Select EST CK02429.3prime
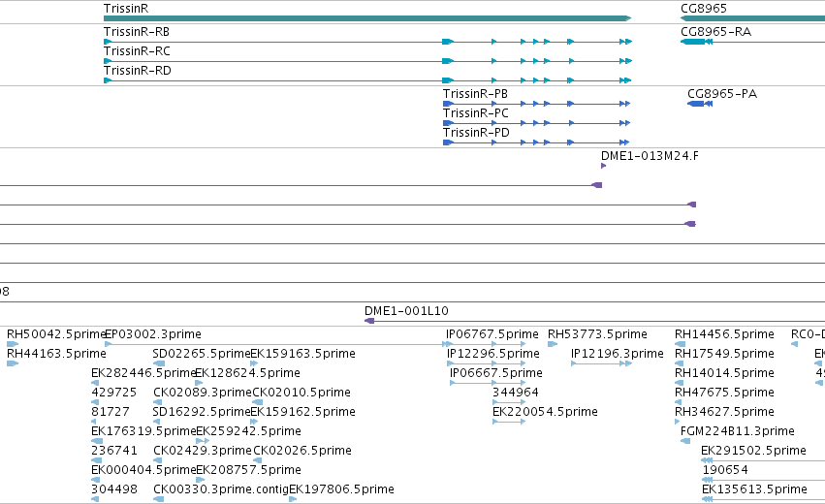Image resolution: width=825 pixels, height=504 pixels. pyautogui.click(x=203, y=452)
